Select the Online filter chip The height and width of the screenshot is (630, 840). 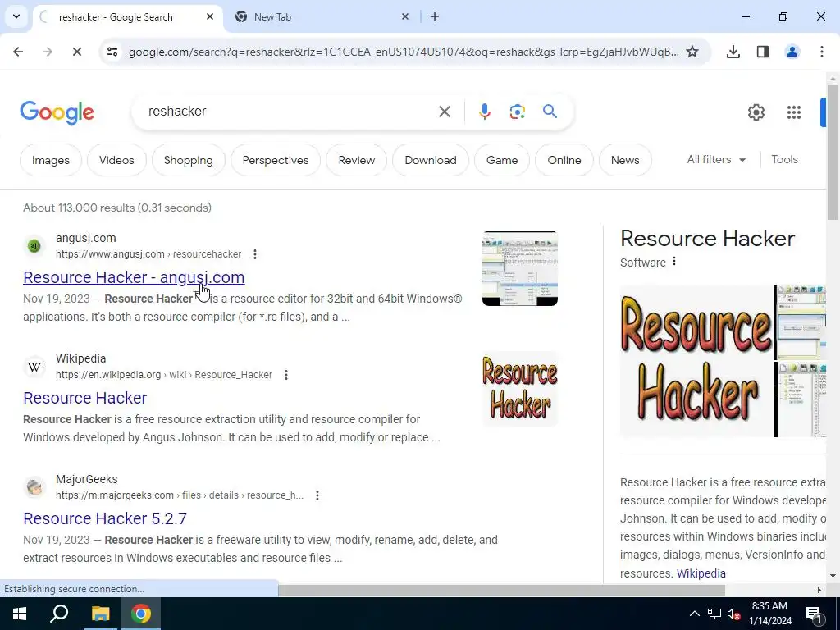(564, 160)
